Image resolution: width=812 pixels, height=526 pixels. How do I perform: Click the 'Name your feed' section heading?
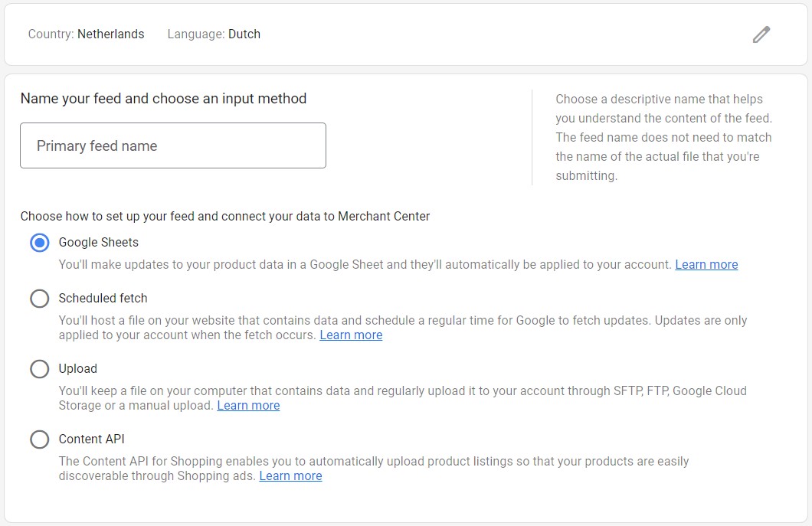tap(163, 98)
